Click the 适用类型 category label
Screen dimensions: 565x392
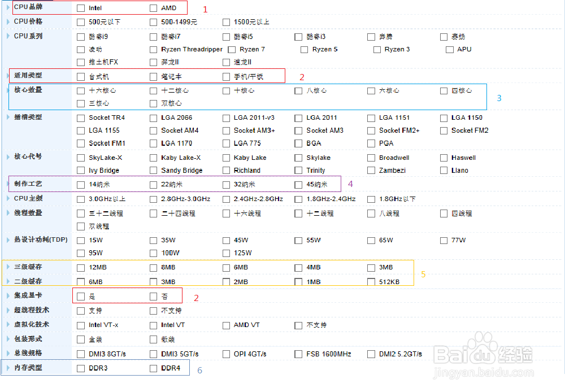(28, 75)
